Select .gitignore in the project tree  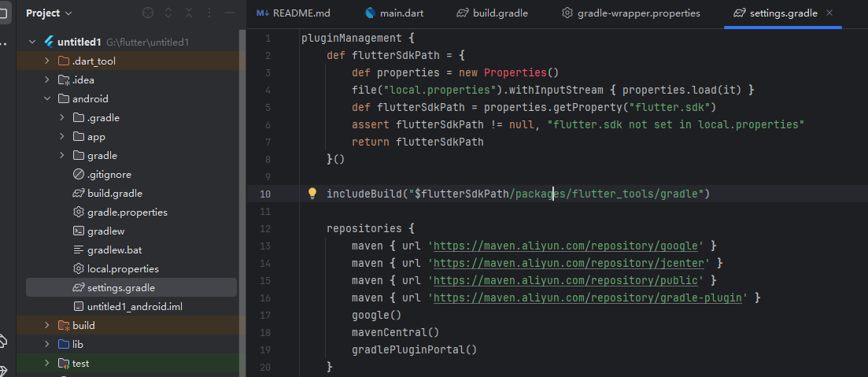click(x=109, y=175)
